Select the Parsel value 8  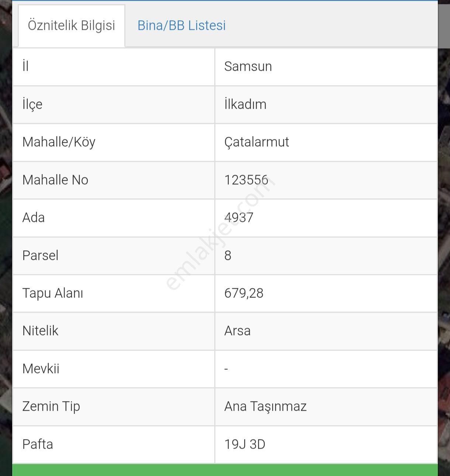click(x=228, y=256)
